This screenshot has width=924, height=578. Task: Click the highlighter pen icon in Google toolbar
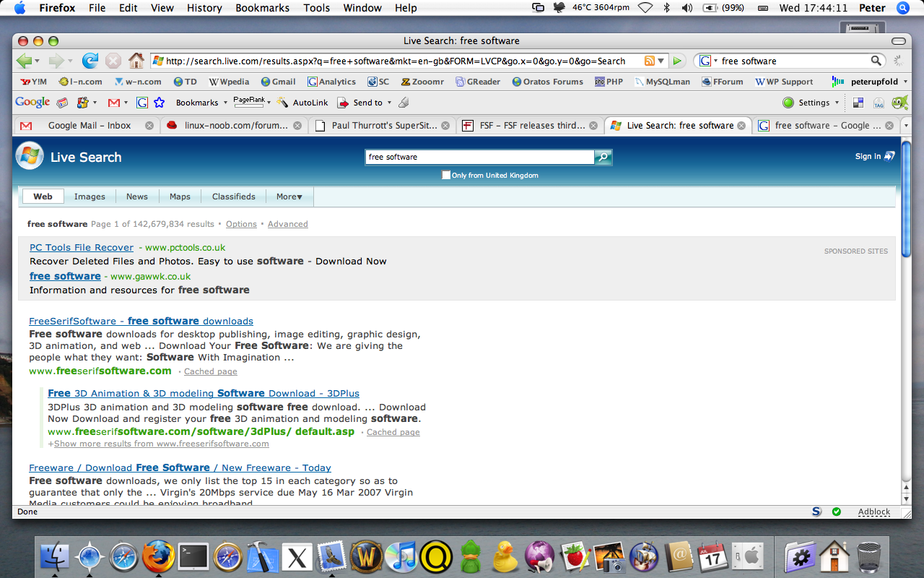(x=404, y=103)
